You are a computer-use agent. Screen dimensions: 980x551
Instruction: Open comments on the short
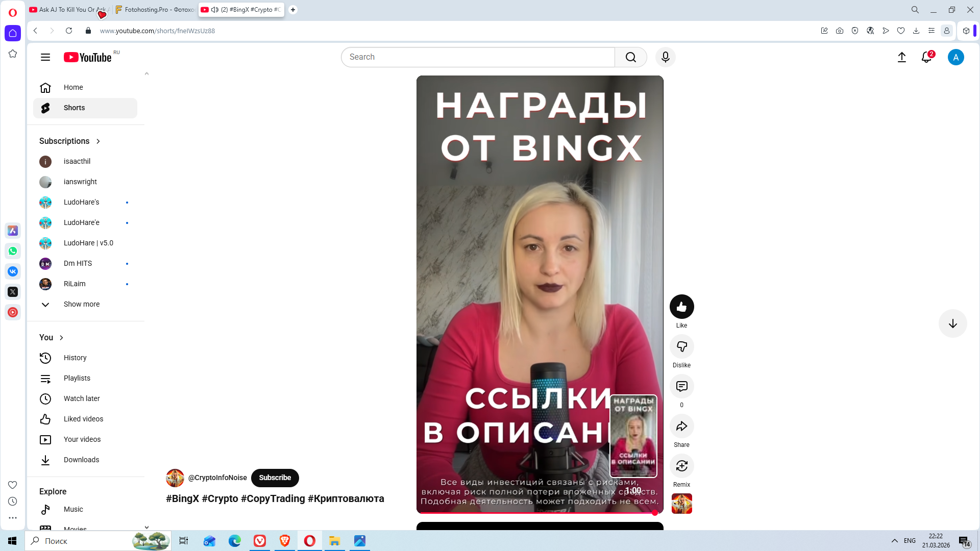(x=681, y=386)
